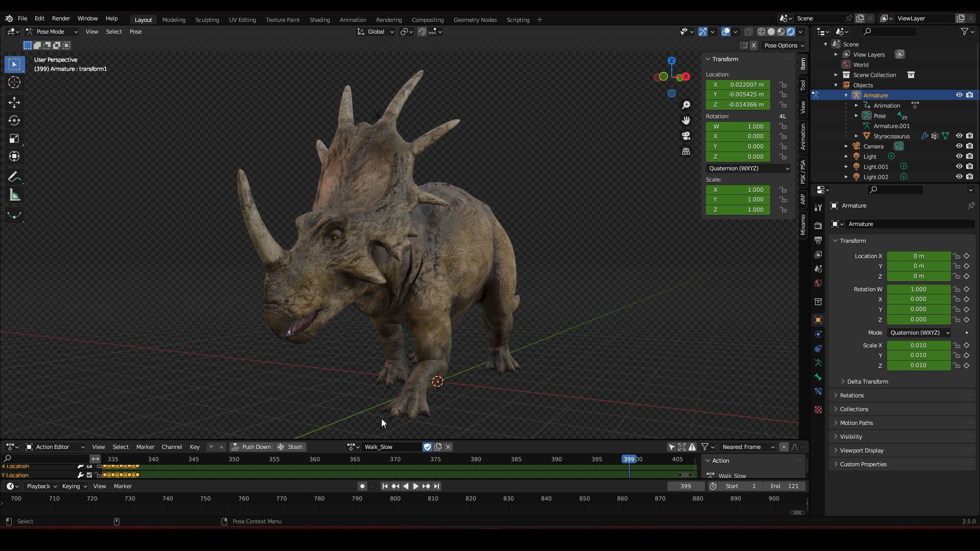Select the Annotate tool

pos(14,177)
